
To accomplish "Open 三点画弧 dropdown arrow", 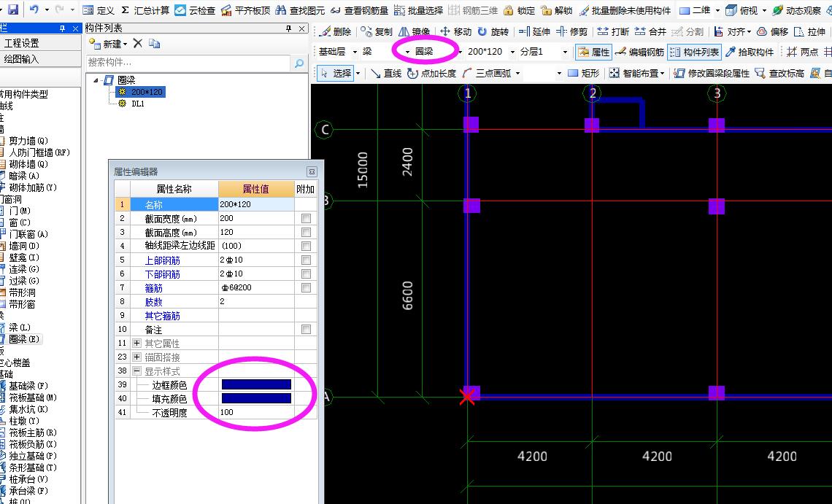I will point(518,73).
